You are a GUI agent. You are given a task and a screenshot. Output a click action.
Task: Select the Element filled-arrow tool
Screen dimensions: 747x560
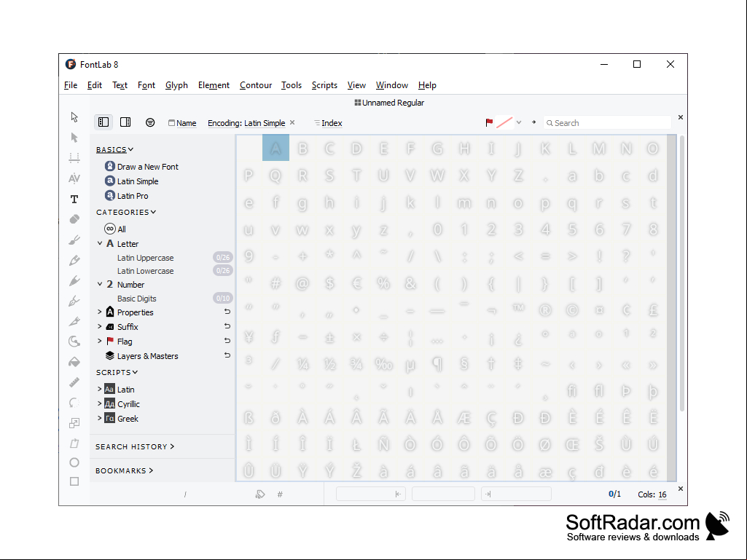(74, 138)
